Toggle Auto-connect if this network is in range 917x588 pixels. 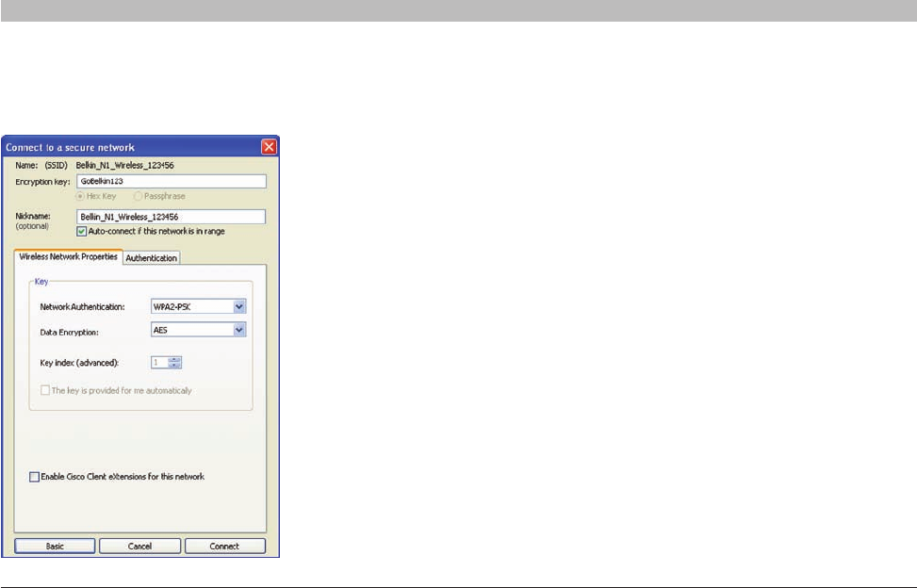(82, 232)
